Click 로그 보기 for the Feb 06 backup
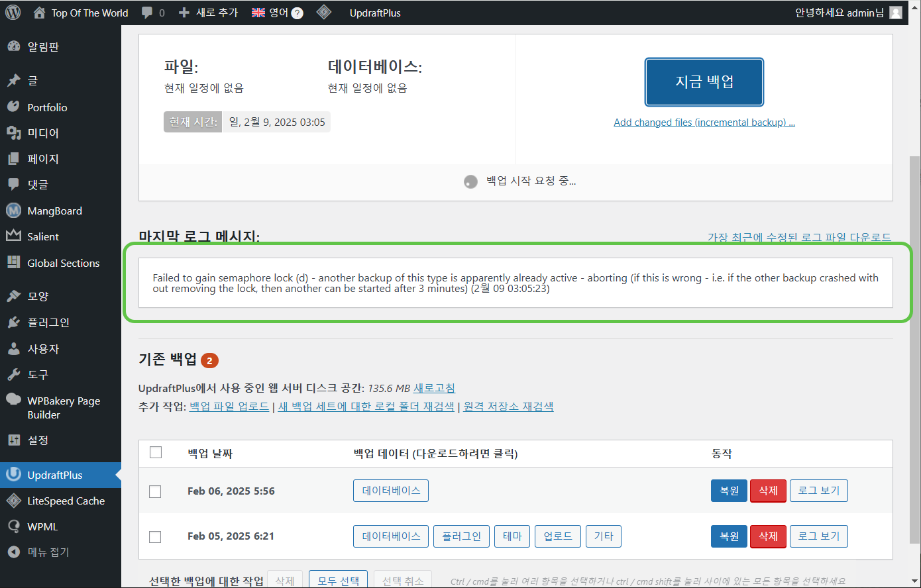Screen dimensions: 921x588 pos(819,491)
